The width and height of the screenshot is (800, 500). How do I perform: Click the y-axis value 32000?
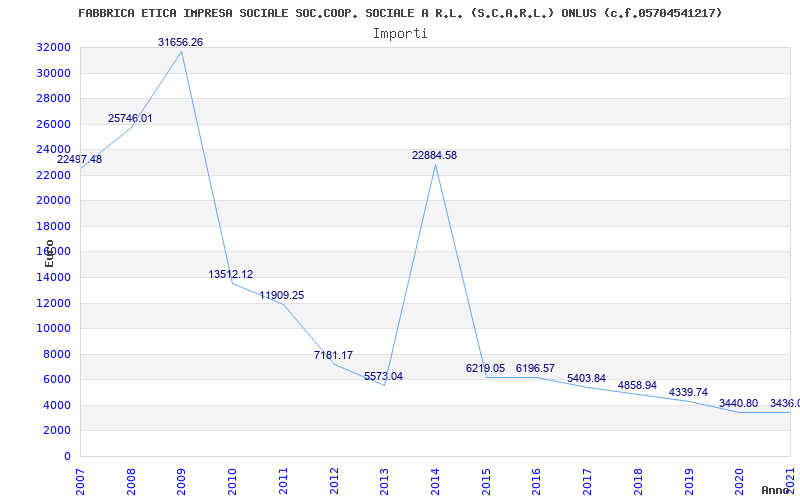[x=53, y=47]
